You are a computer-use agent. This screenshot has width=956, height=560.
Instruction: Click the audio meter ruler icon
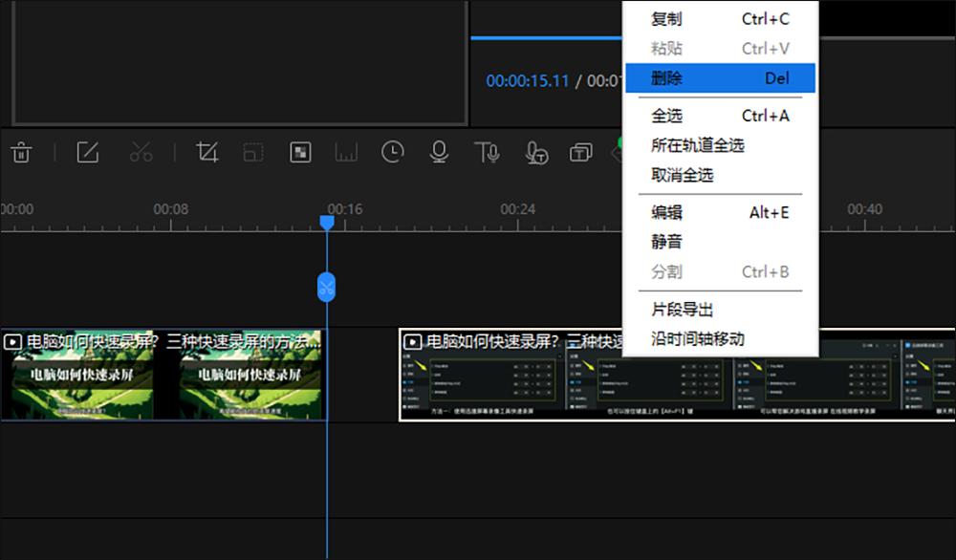coord(346,153)
